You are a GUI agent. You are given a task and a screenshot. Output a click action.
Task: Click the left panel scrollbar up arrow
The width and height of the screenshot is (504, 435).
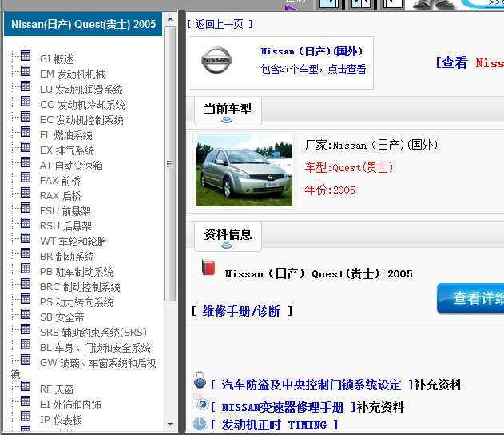170,19
